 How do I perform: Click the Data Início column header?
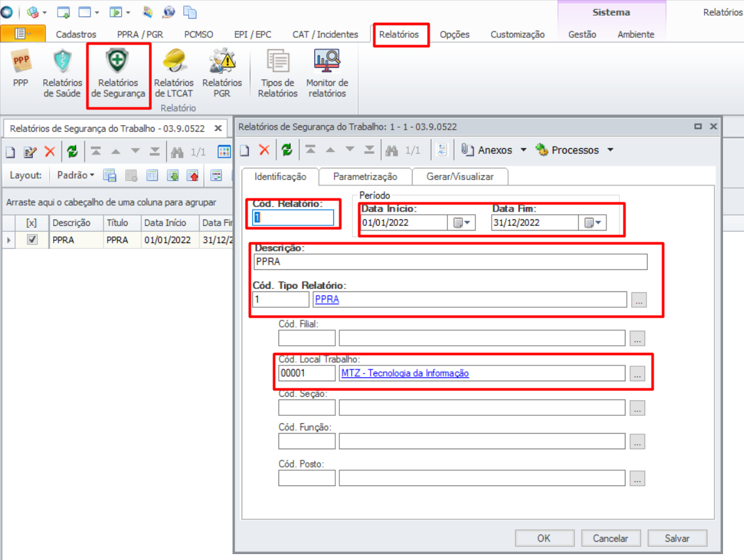[170, 223]
